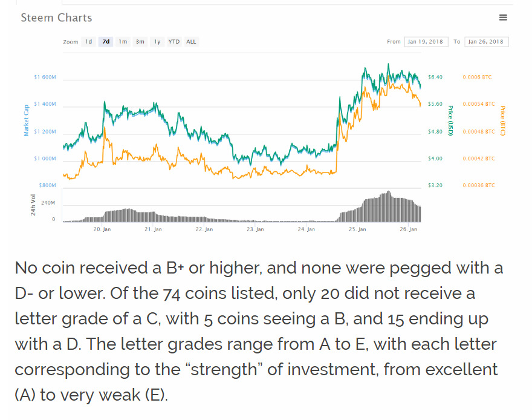
Task: Click the To date field
Action: coord(487,42)
